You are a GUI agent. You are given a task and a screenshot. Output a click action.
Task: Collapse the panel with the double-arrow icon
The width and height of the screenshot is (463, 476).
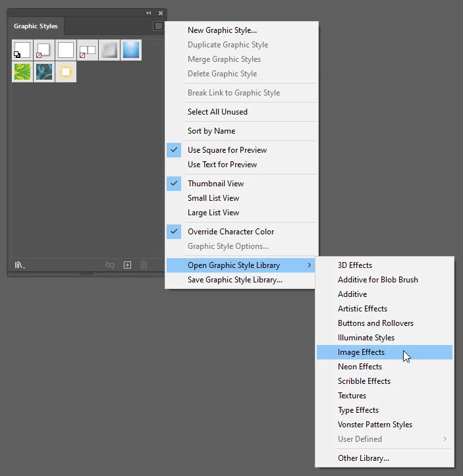click(148, 13)
